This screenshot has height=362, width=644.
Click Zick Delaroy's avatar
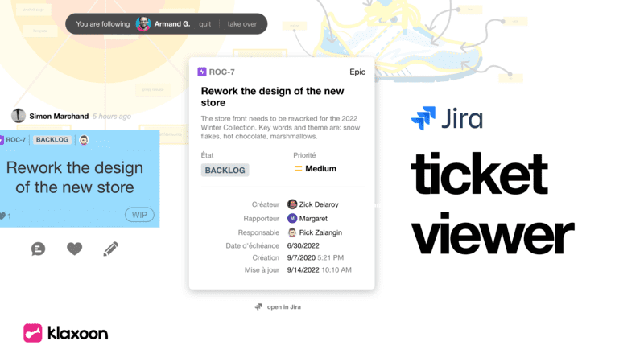[x=292, y=204]
